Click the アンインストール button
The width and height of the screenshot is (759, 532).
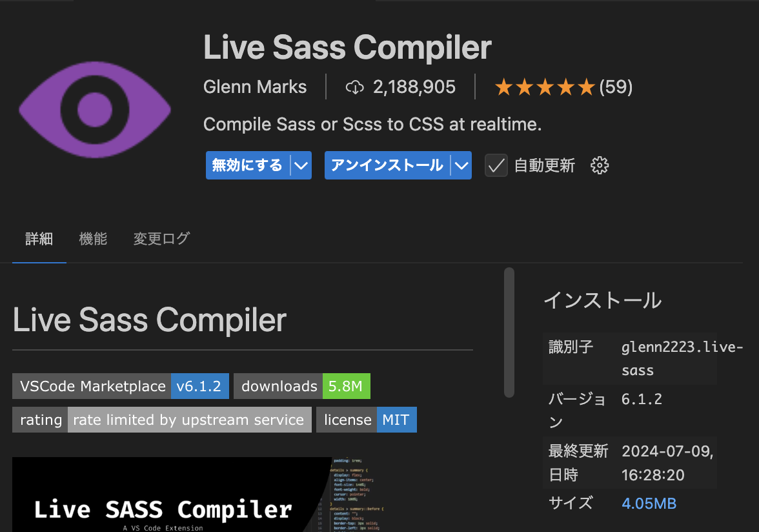[387, 165]
